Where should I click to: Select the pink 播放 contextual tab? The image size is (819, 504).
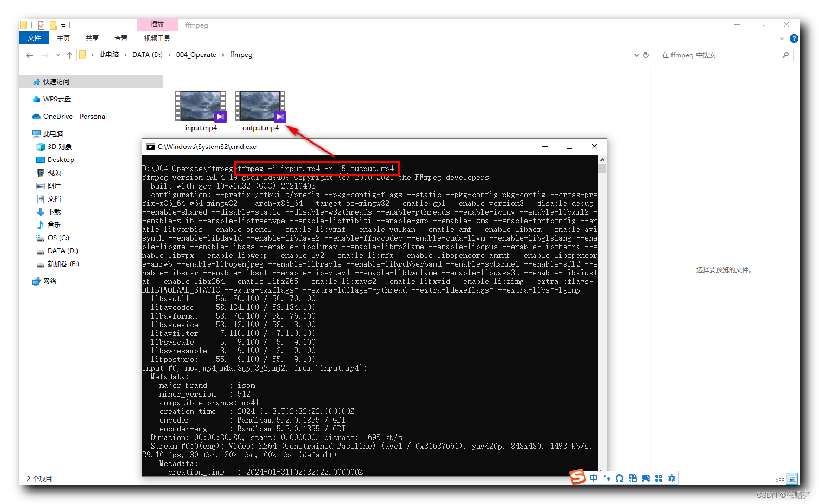click(157, 24)
